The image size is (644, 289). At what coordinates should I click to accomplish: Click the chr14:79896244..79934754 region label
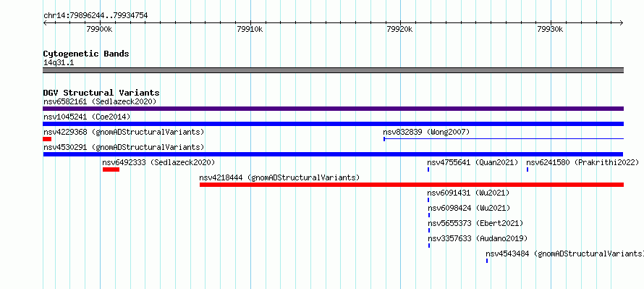96,16
